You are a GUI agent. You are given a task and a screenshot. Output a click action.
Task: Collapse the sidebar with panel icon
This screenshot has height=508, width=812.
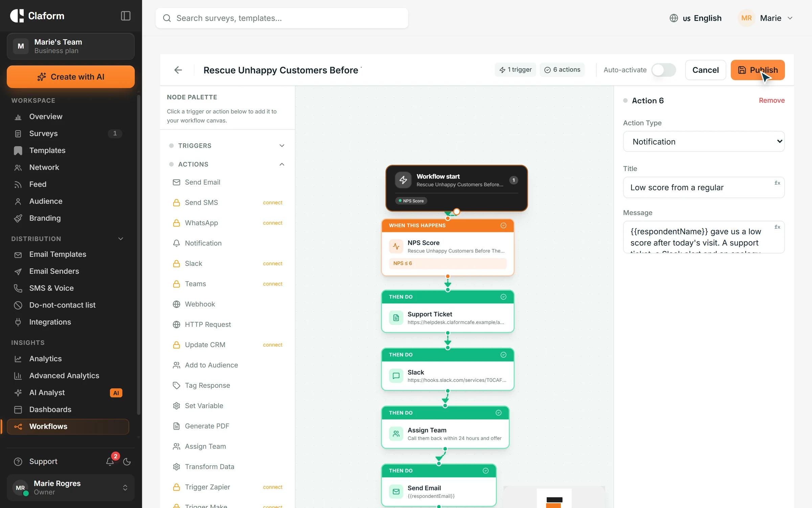point(126,16)
